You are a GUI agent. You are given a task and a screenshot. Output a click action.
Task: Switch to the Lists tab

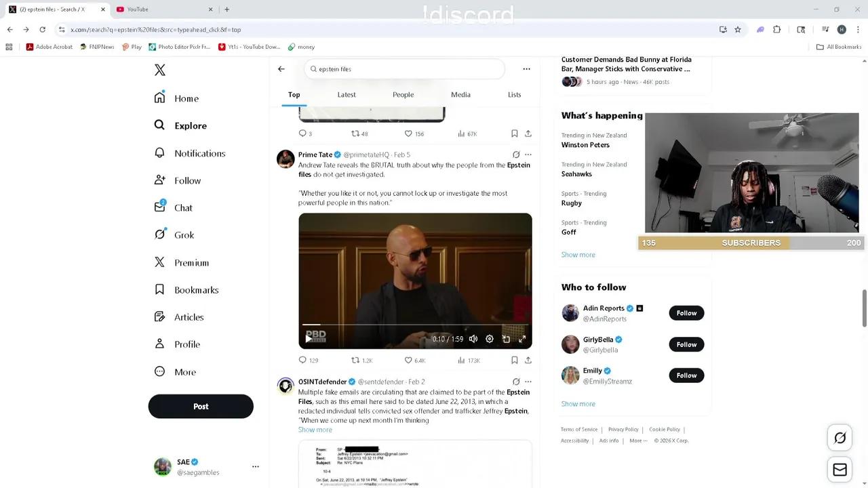[x=514, y=95]
